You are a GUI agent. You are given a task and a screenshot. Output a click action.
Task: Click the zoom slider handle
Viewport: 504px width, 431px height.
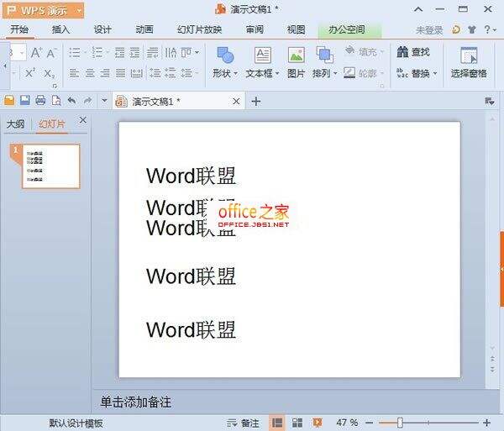pyautogui.click(x=400, y=423)
